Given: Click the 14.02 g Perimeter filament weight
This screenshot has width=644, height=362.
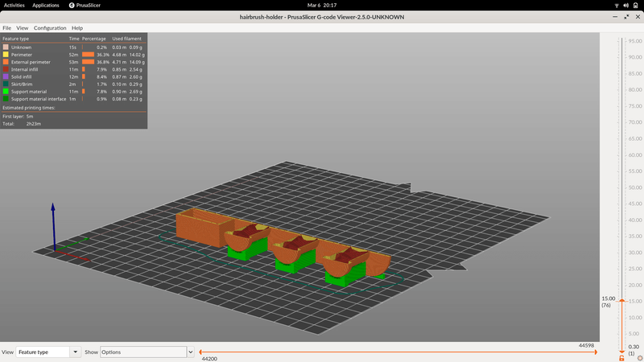Looking at the screenshot, I should (x=137, y=55).
